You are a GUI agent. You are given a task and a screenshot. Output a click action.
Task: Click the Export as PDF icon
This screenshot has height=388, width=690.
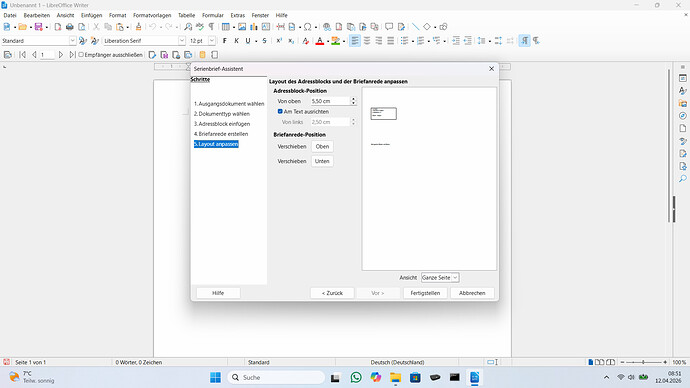coord(58,27)
